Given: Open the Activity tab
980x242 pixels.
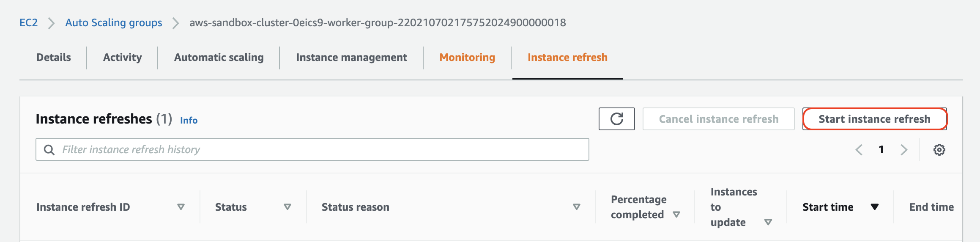Looking at the screenshot, I should (x=123, y=58).
